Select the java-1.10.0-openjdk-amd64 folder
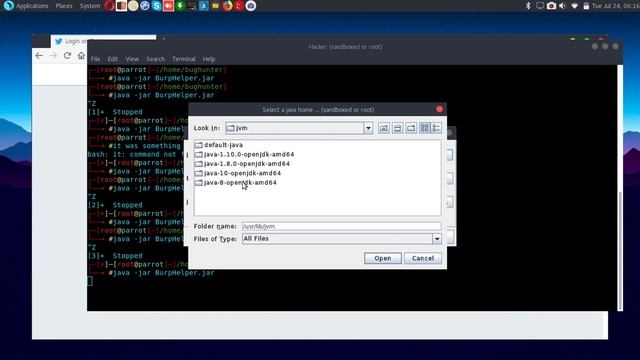 244,154
